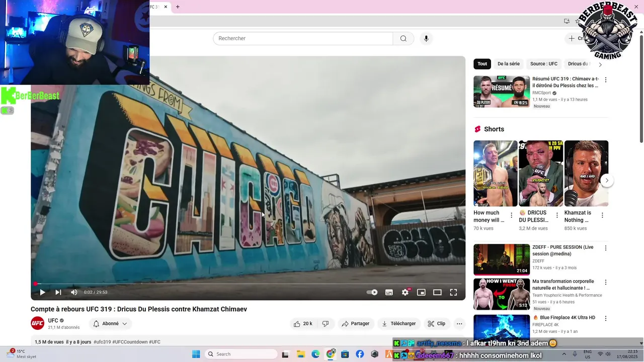Screen dimensions: 644x362
Task: Open the UFC channel avatar
Action: coord(38,324)
